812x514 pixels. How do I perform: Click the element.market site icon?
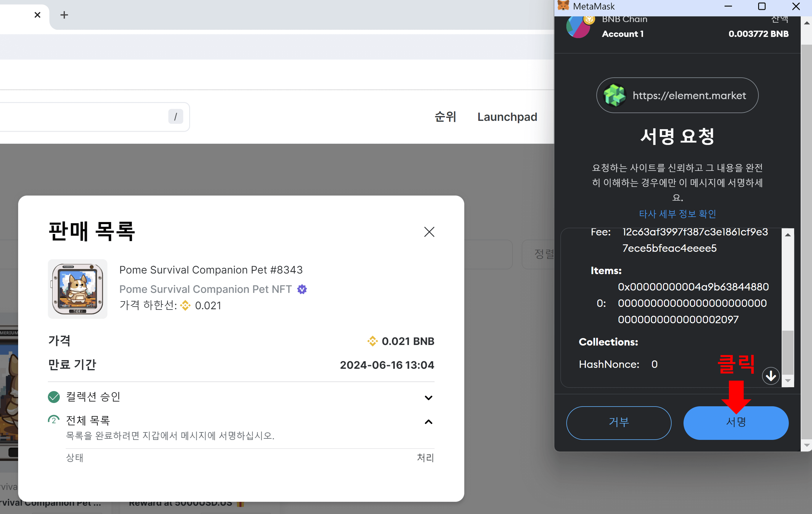pyautogui.click(x=614, y=95)
